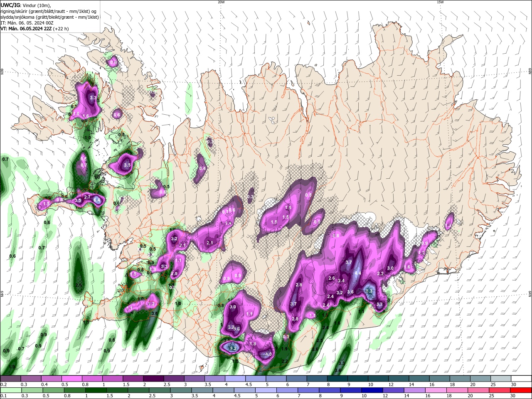Image resolution: width=532 pixels, height=399 pixels.
Task: Click the lavender swatch labeled 4, upper legend row
Action: [234, 379]
